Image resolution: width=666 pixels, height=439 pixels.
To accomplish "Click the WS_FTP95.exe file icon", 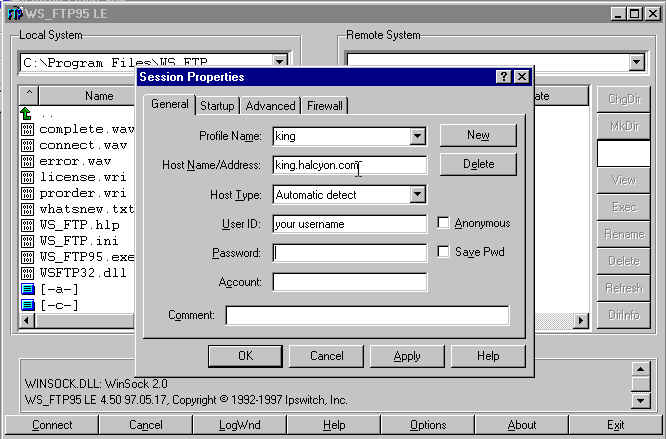I will 27,257.
